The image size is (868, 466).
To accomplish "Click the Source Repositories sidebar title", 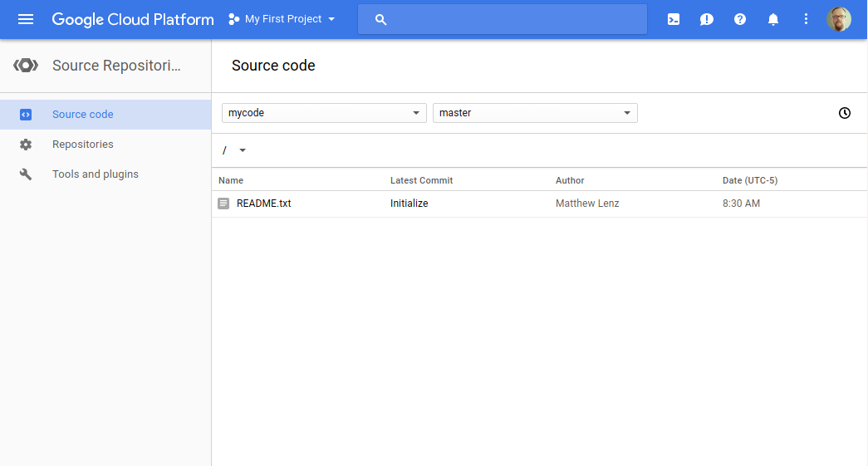I will click(116, 66).
